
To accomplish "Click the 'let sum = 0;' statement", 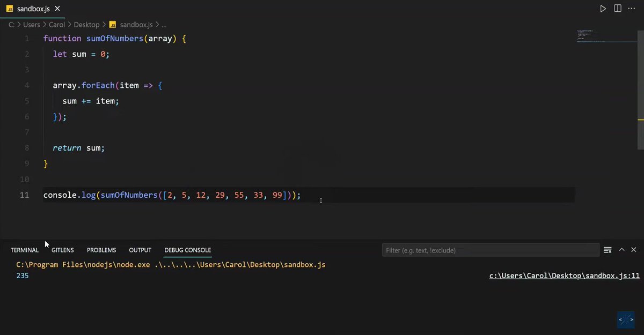I will click(81, 55).
